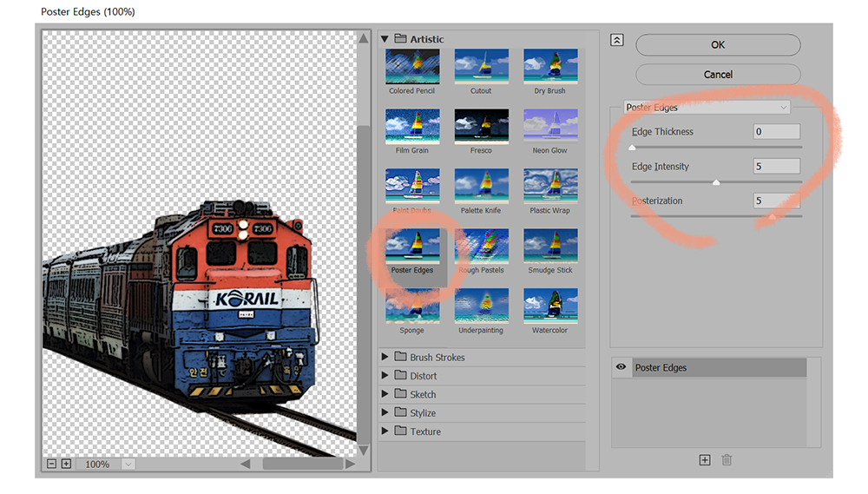Expand the Texture filter folder

pyautogui.click(x=385, y=431)
